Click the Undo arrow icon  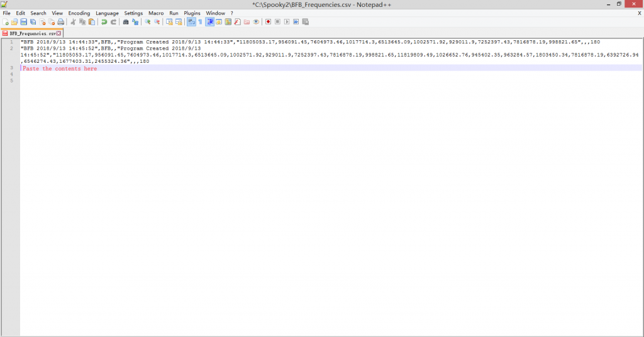pos(104,22)
